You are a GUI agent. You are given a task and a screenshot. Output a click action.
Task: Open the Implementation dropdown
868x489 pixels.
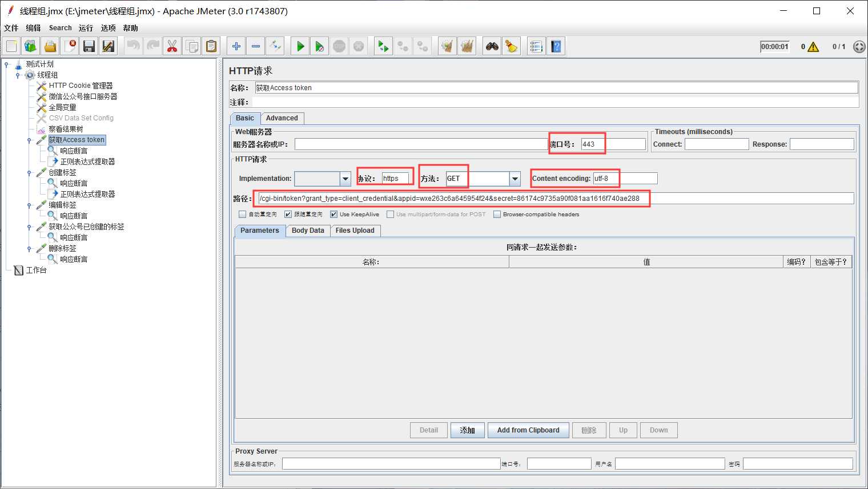click(345, 179)
